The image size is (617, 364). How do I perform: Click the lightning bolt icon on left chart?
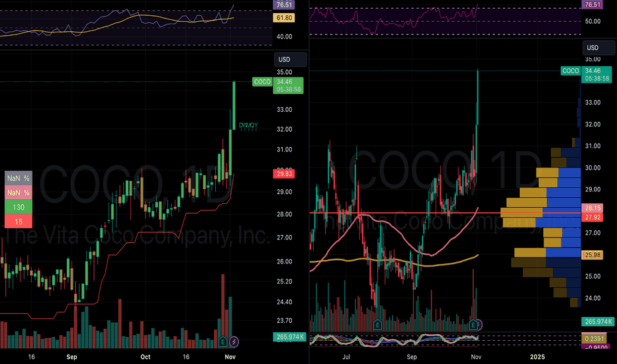[234, 341]
